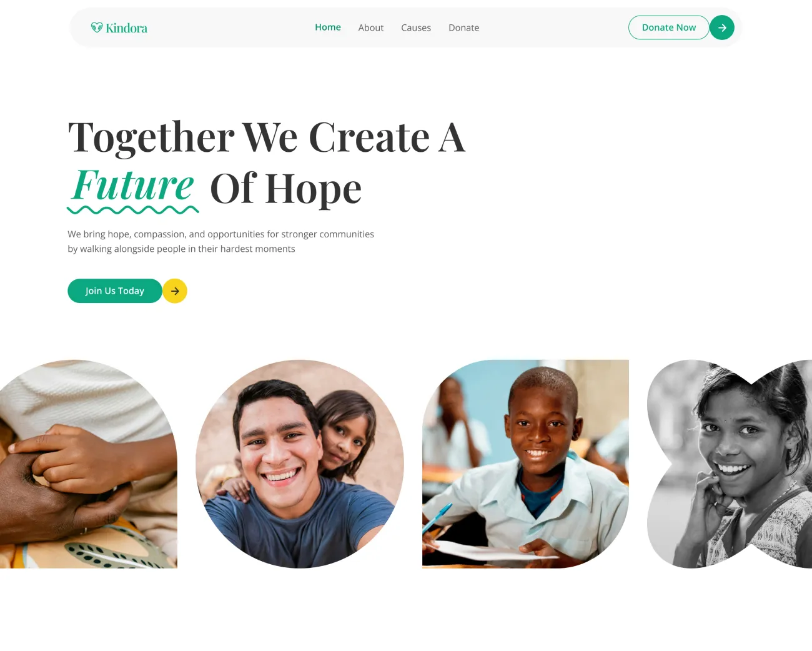812x651 pixels.
Task: View the black and white smiling girl photo
Action: coord(730,464)
